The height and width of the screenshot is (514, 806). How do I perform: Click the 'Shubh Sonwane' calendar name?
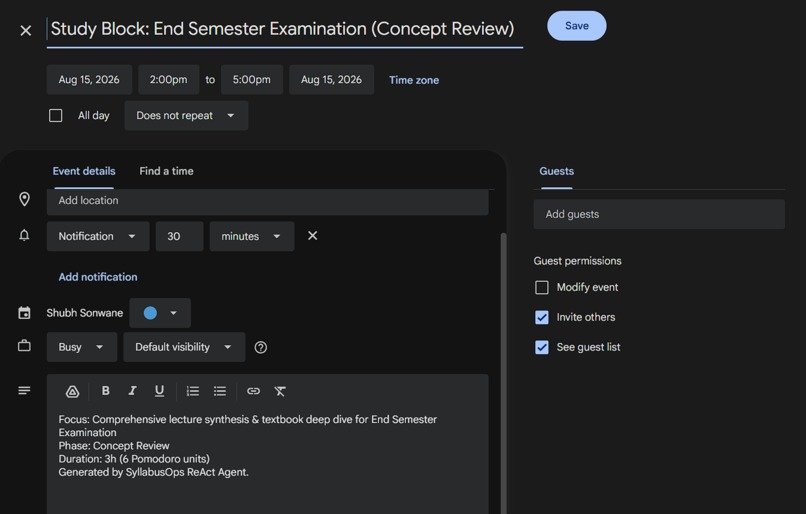[x=85, y=313]
